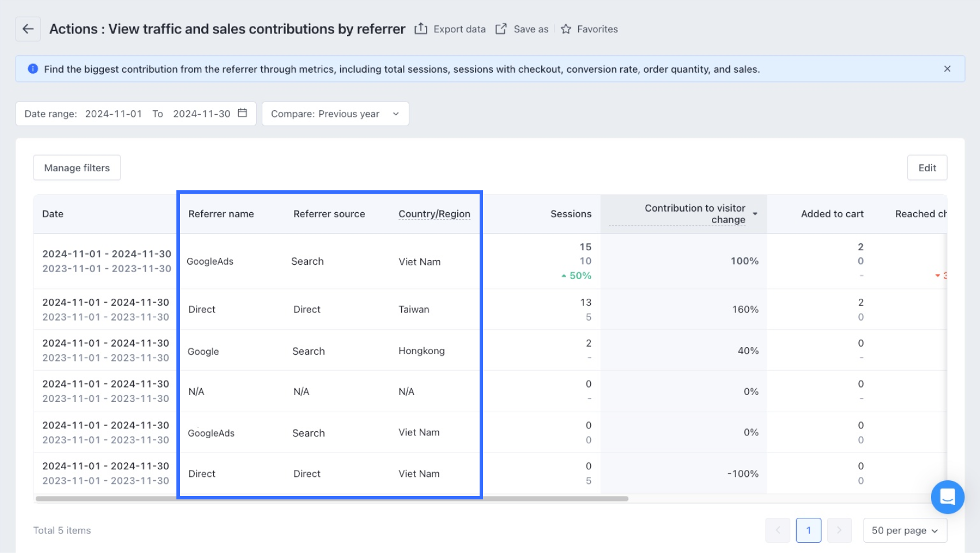The width and height of the screenshot is (980, 553).
Task: Open the calendar date picker icon
Action: 243,113
